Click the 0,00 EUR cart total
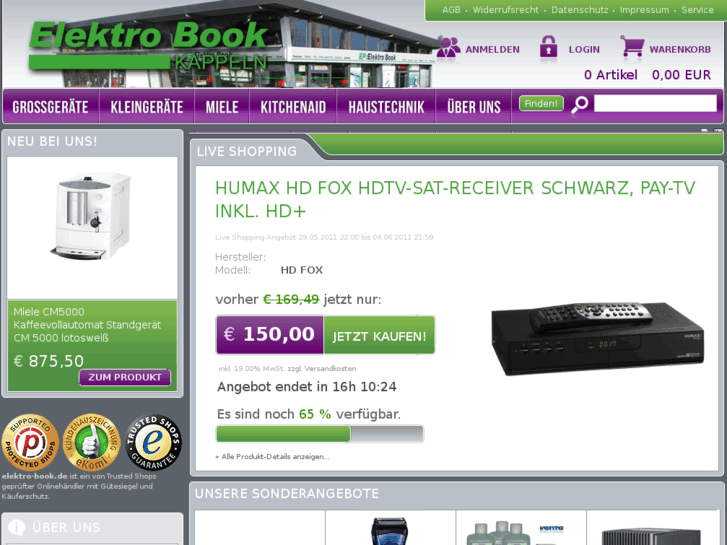The height and width of the screenshot is (545, 727). [681, 75]
